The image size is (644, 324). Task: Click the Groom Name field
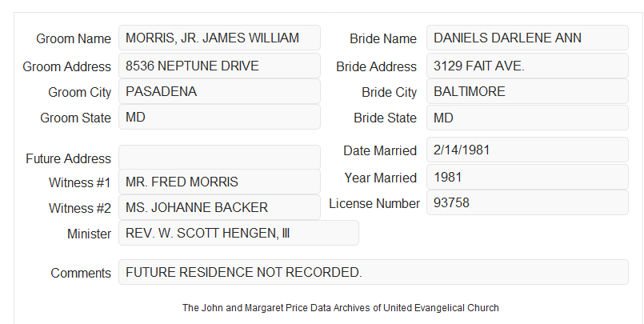click(x=219, y=38)
